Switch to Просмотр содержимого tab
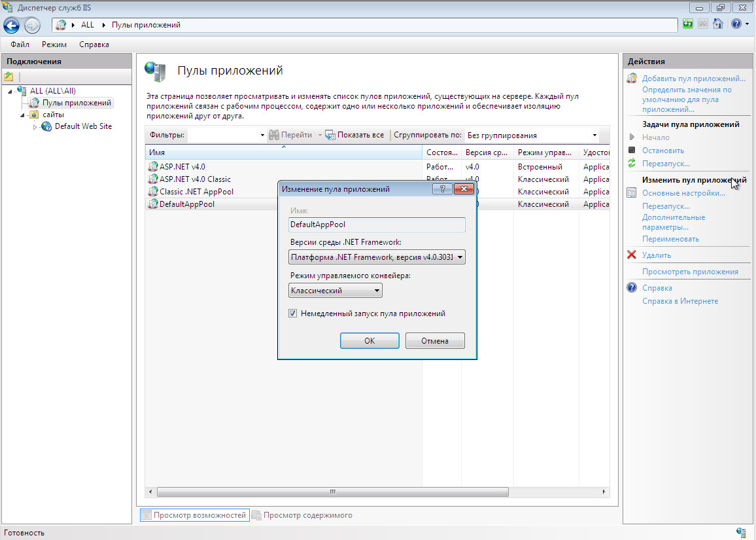 (302, 515)
